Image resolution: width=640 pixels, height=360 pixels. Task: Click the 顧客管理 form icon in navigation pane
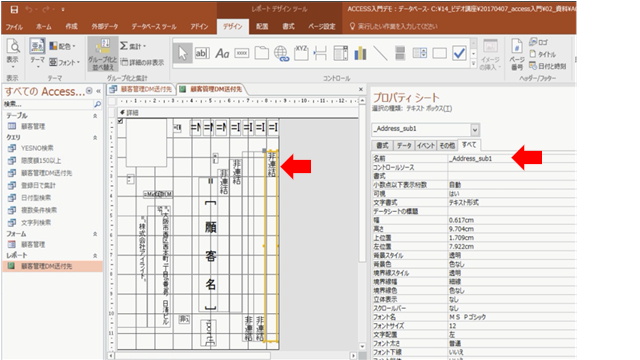coord(12,244)
